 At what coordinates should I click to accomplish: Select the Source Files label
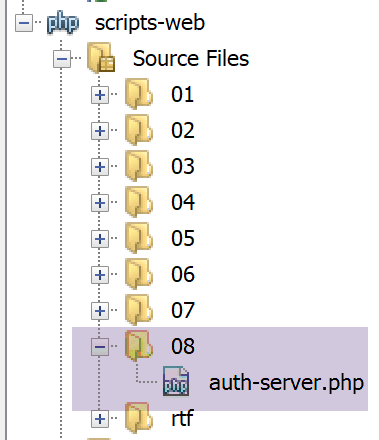(x=191, y=59)
